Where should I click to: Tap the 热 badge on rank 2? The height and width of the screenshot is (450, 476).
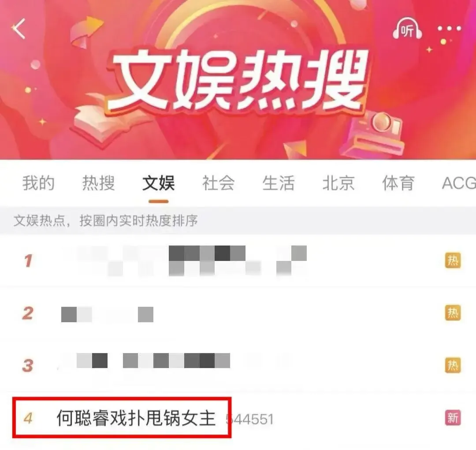click(453, 313)
